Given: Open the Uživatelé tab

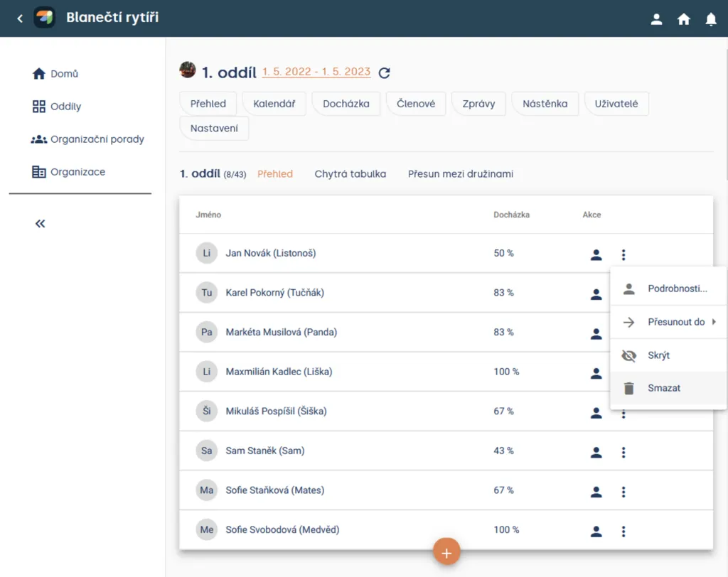Looking at the screenshot, I should [616, 104].
